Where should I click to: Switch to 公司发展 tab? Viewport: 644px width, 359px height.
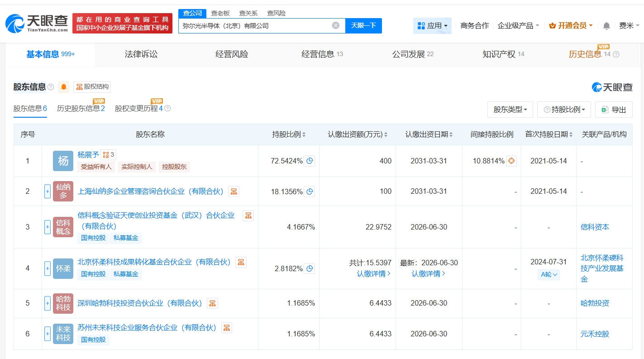[413, 54]
